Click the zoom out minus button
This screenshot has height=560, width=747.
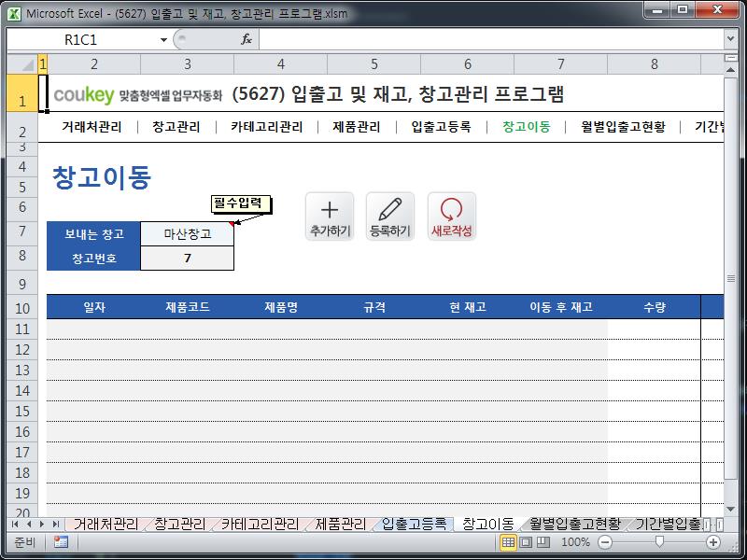[604, 542]
